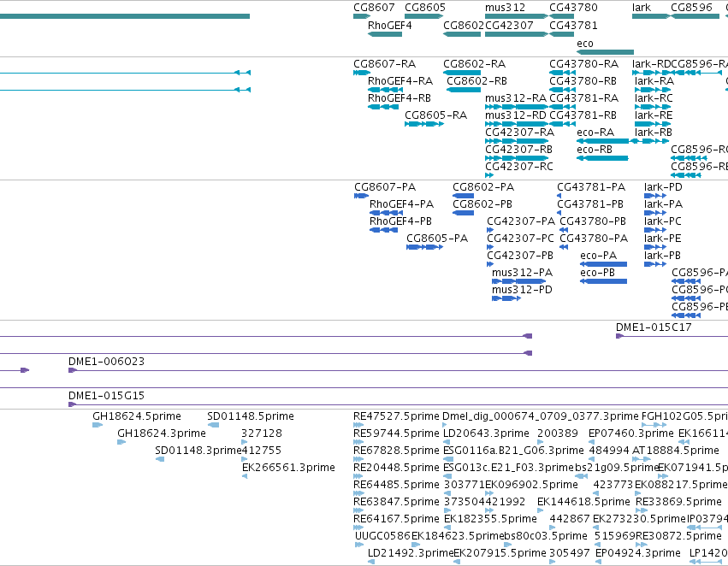Select the DME1-015G15 clone label
The width and height of the screenshot is (728, 566).
tap(106, 396)
